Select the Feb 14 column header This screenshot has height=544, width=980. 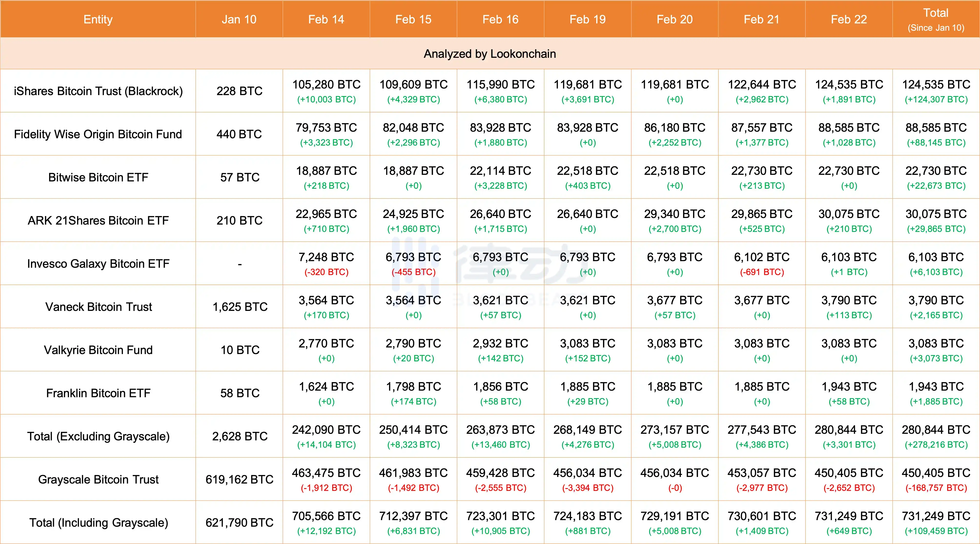(x=326, y=20)
